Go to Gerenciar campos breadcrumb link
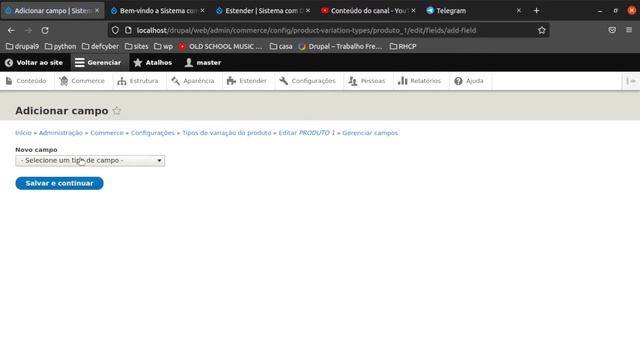Viewport: 640px width, 360px height. tap(370, 133)
